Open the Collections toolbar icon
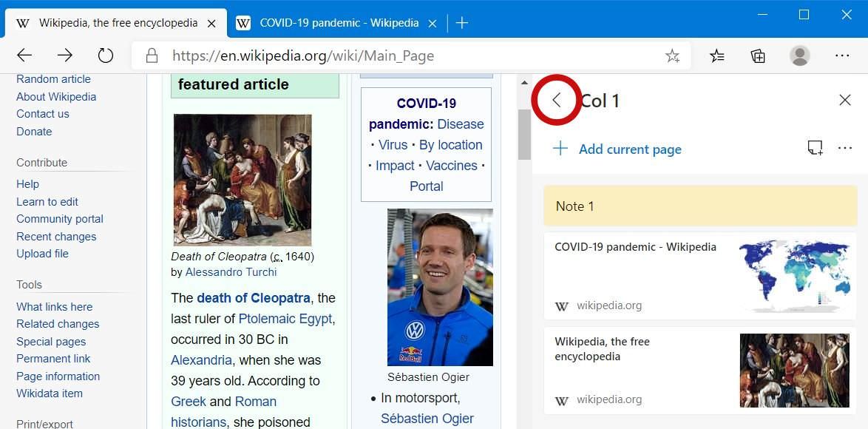 click(x=758, y=55)
